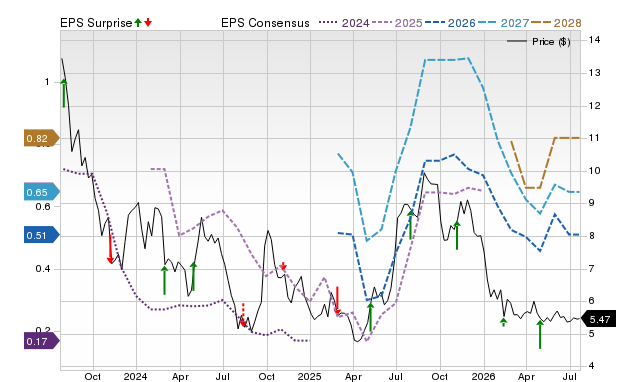
Task: Select the green surprise arrow after April 2026
Action: (540, 334)
